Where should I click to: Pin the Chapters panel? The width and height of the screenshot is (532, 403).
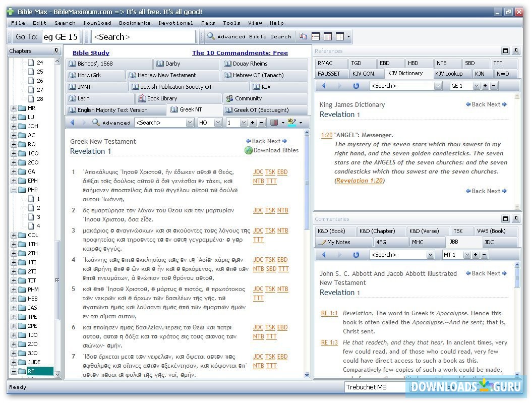click(56, 50)
